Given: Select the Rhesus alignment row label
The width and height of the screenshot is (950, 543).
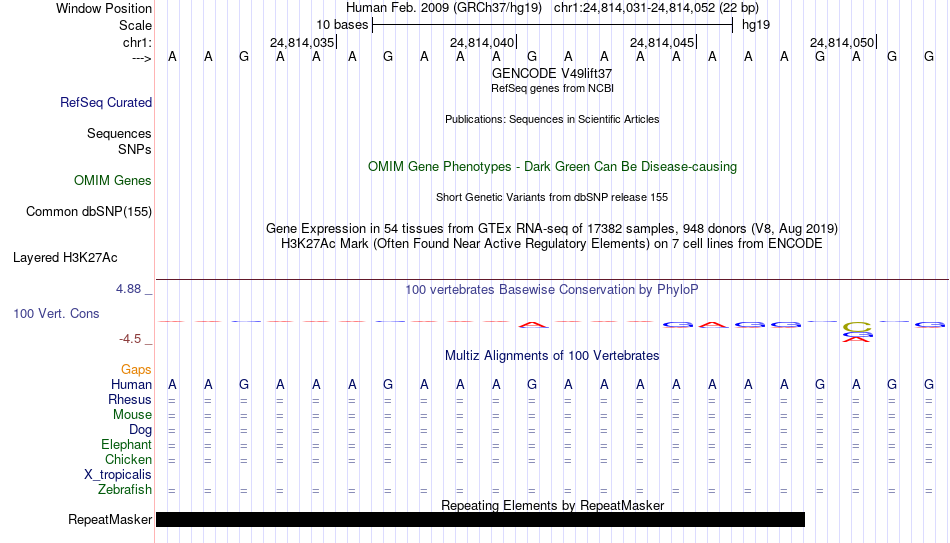Looking at the screenshot, I should [x=130, y=399].
